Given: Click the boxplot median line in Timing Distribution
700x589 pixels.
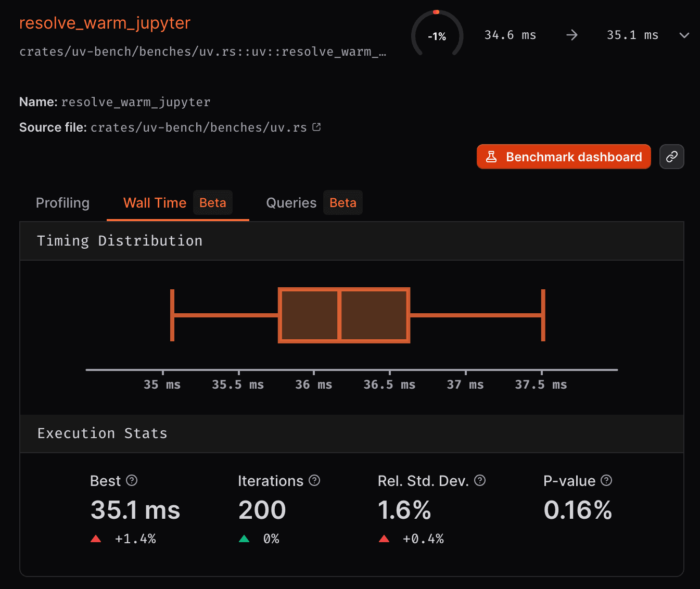Looking at the screenshot, I should pos(340,315).
